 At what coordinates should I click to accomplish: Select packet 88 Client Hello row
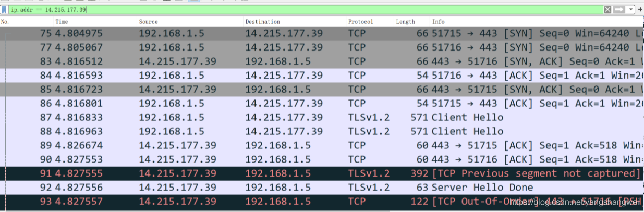pos(322,131)
